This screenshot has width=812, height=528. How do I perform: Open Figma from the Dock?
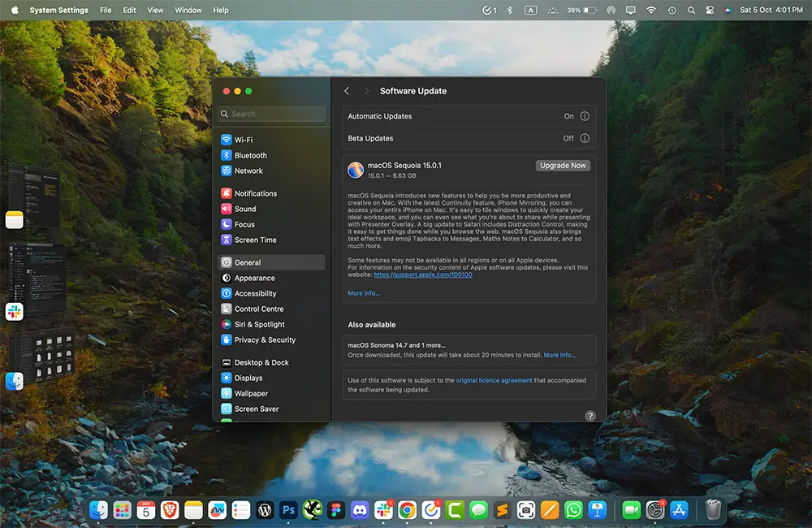tap(336, 510)
